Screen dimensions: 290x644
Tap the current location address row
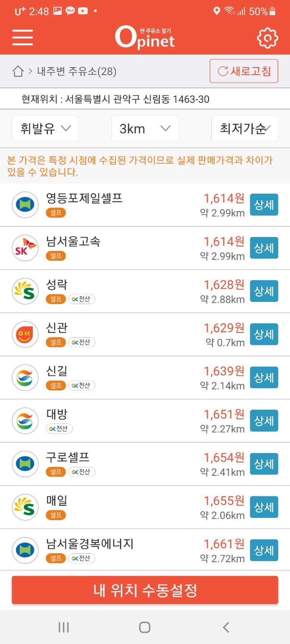[145, 99]
